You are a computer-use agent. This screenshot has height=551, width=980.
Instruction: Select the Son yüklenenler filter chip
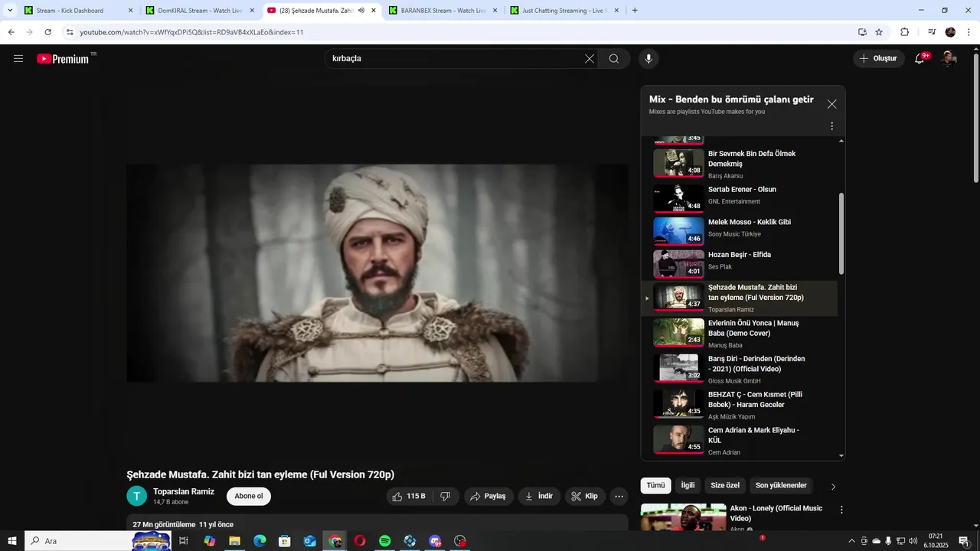[x=781, y=486]
